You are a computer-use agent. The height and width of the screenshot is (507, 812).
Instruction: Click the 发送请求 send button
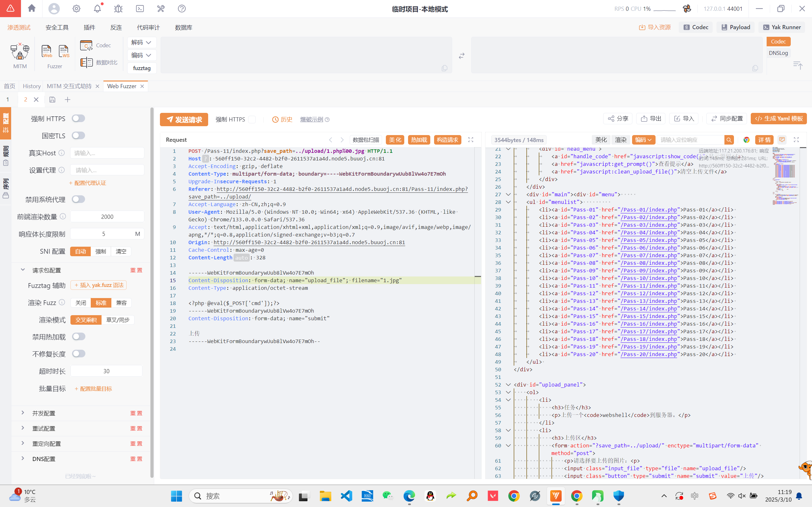184,119
